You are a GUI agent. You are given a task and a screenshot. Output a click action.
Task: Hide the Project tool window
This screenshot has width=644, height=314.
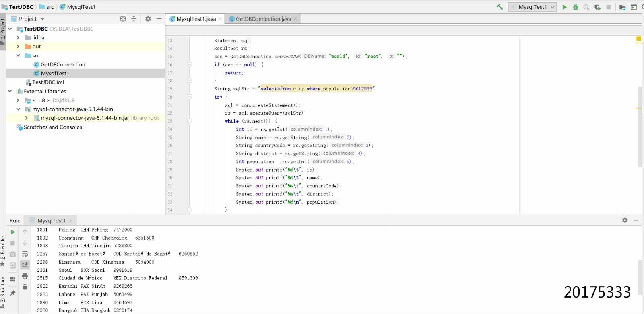point(159,18)
